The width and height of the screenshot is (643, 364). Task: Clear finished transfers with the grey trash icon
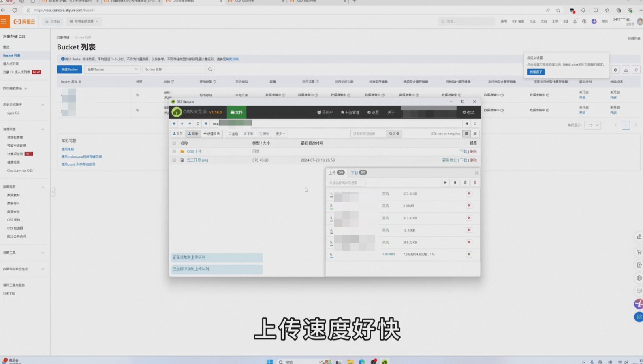(x=465, y=183)
